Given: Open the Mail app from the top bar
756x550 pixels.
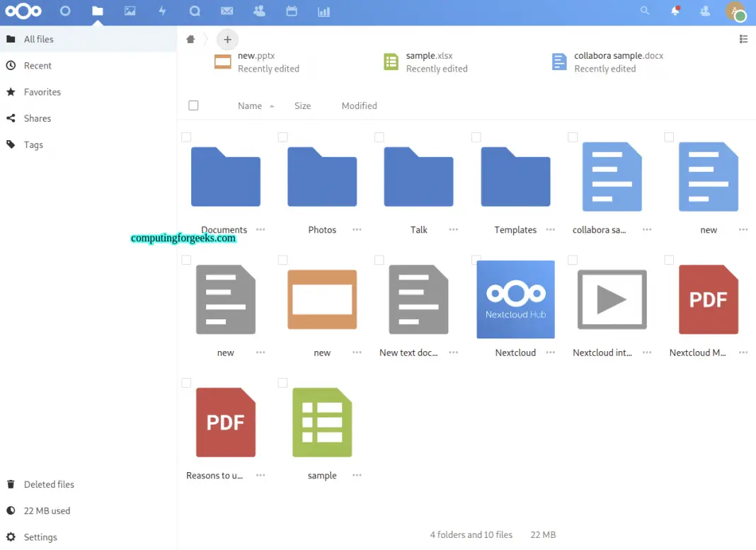Looking at the screenshot, I should tap(227, 11).
